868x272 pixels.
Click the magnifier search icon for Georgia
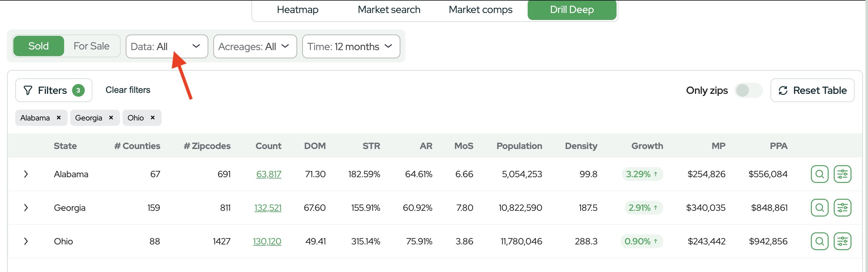click(819, 208)
